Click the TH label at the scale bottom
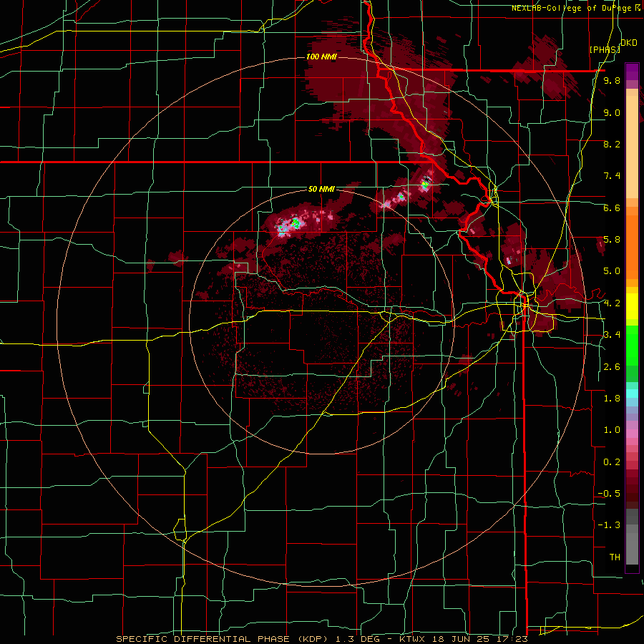 [x=615, y=557]
